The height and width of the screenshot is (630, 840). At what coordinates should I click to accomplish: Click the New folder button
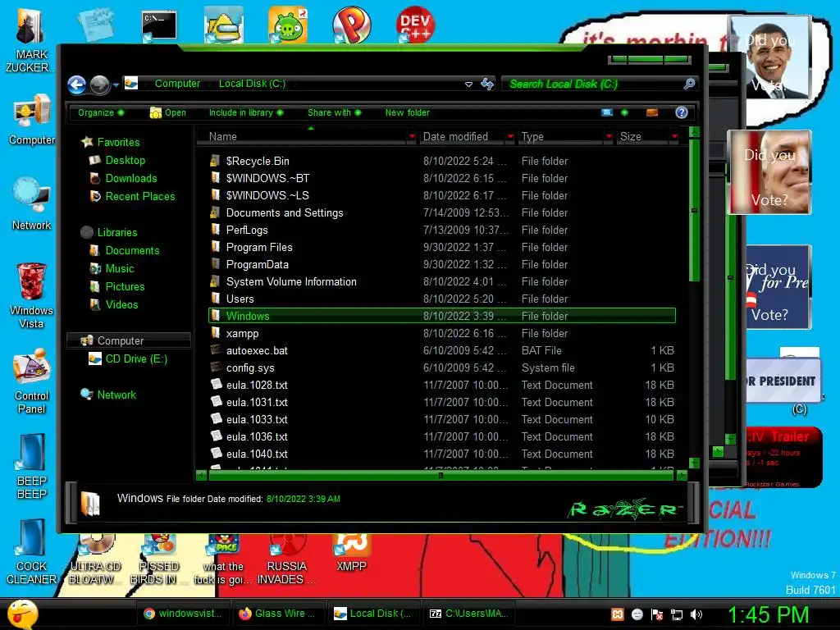pyautogui.click(x=407, y=112)
